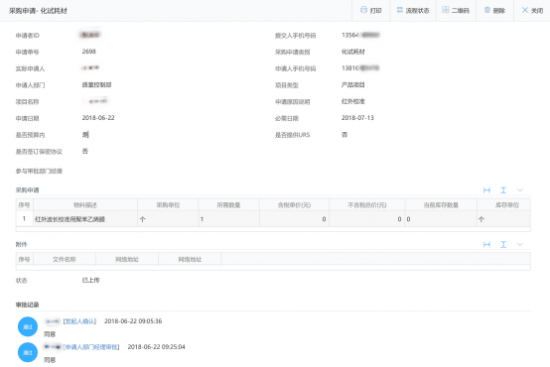This screenshot has width=550, height=367.
Task: Click the 通过 badge beside 发起人确认
Action: pyautogui.click(x=28, y=327)
